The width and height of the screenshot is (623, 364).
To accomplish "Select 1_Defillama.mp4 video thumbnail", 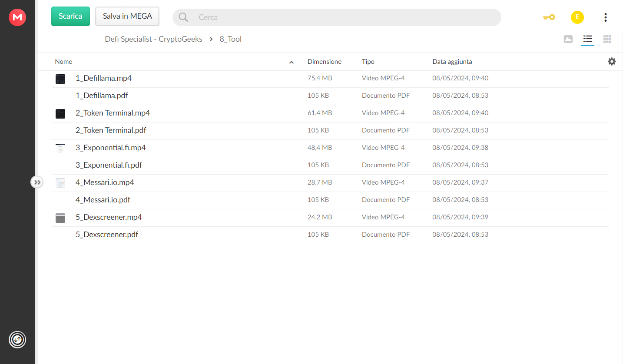I will (x=60, y=79).
